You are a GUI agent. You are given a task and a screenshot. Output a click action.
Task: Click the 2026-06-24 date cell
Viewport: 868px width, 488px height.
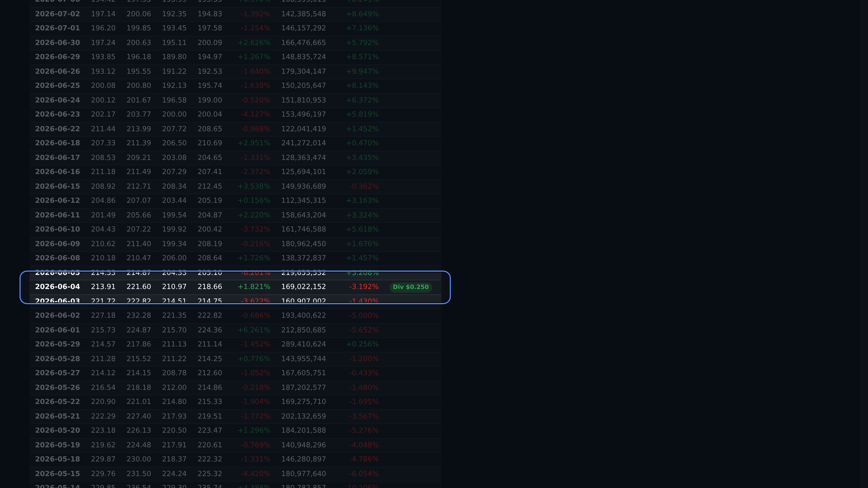coord(58,100)
